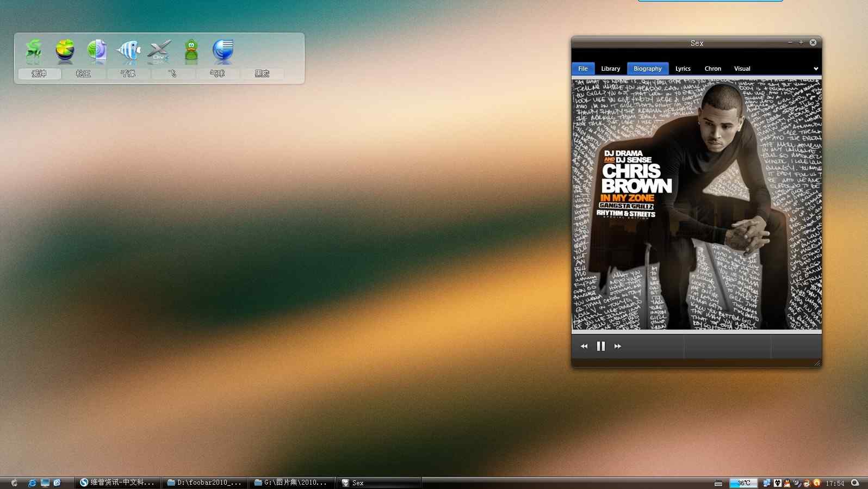Open the third quick launch browser icon
868x489 pixels.
57,482
